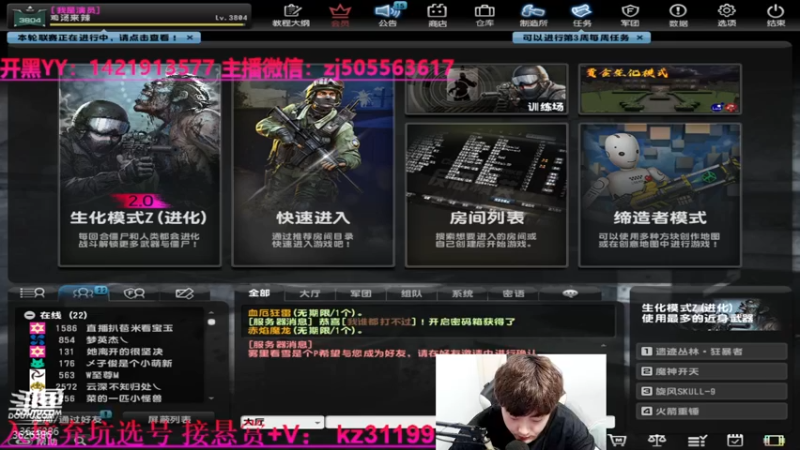The image size is (800, 450).
Task: Open the 训练场 training ground banner
Action: [486, 89]
